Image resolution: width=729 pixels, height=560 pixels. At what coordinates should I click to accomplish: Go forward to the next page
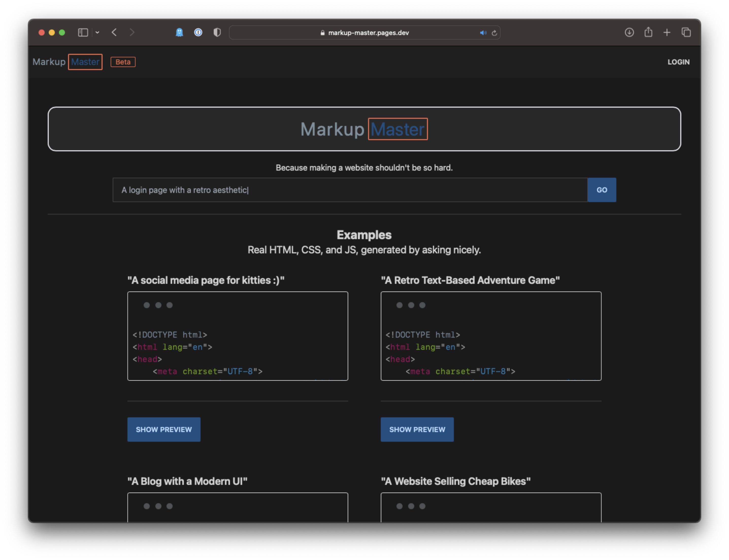point(132,32)
